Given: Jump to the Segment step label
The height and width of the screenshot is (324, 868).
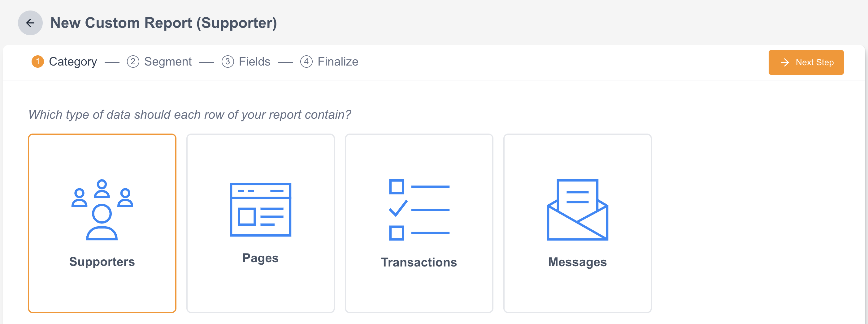Looking at the screenshot, I should click(x=168, y=62).
